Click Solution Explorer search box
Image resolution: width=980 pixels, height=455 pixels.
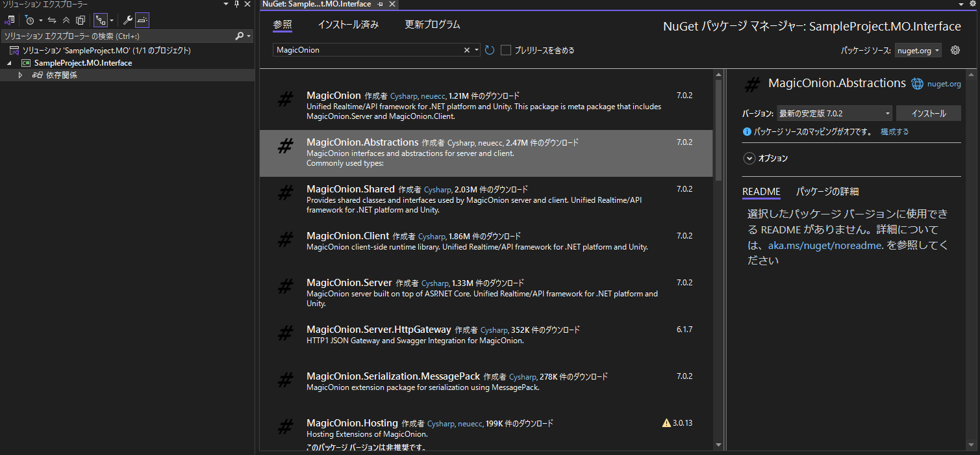pyautogui.click(x=117, y=36)
